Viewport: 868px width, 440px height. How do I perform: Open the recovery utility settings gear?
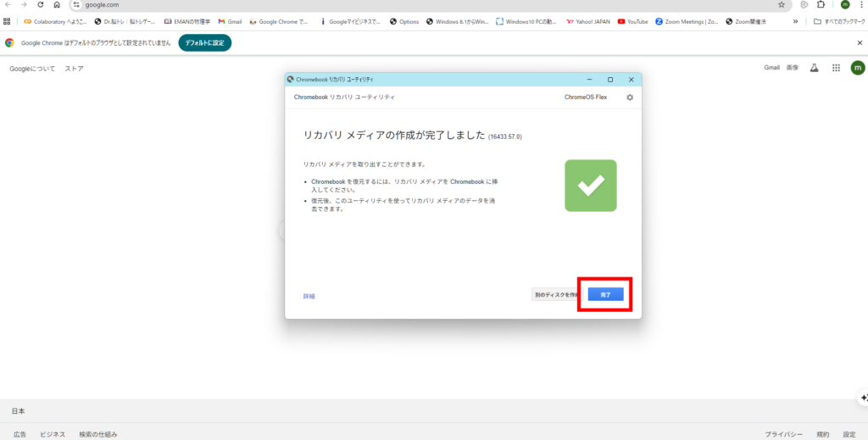coord(630,97)
